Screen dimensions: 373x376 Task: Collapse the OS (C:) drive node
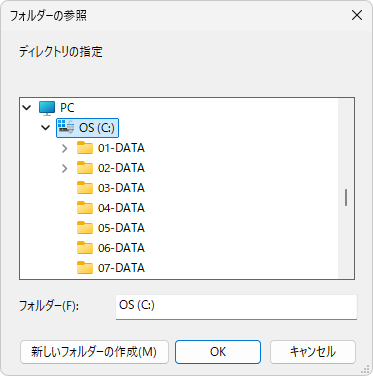click(45, 128)
